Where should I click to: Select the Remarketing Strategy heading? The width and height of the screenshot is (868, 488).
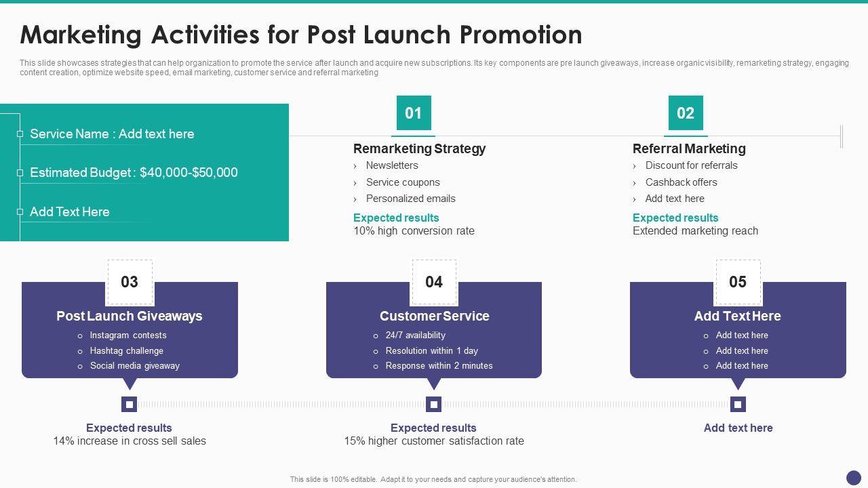(419, 148)
